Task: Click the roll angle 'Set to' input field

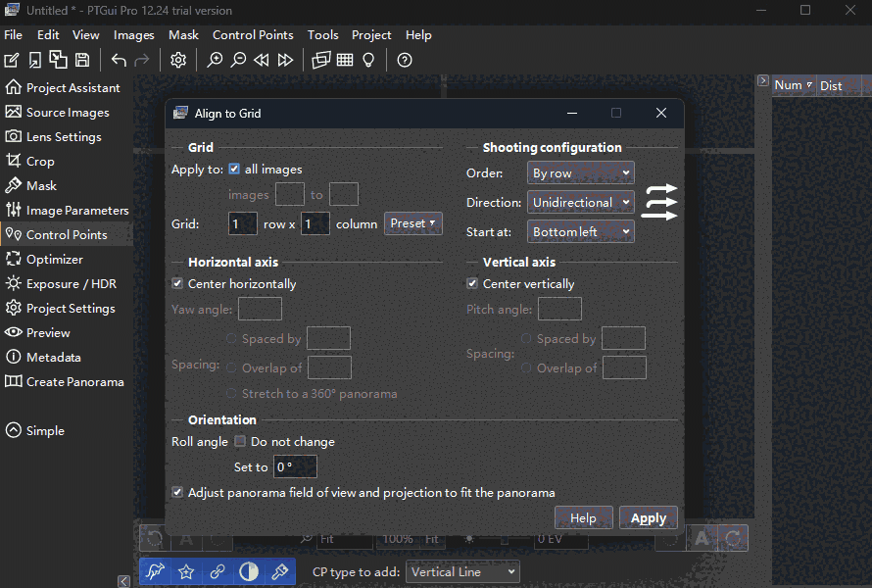Action: 295,467
